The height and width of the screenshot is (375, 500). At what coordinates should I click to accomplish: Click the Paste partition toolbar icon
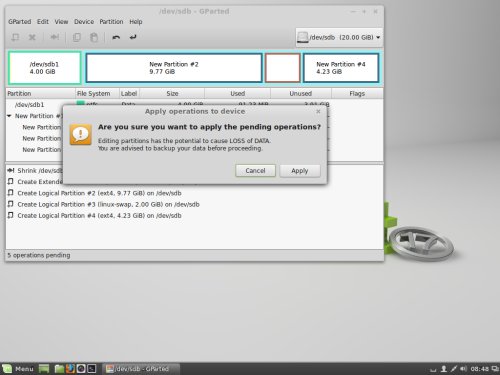(x=94, y=37)
